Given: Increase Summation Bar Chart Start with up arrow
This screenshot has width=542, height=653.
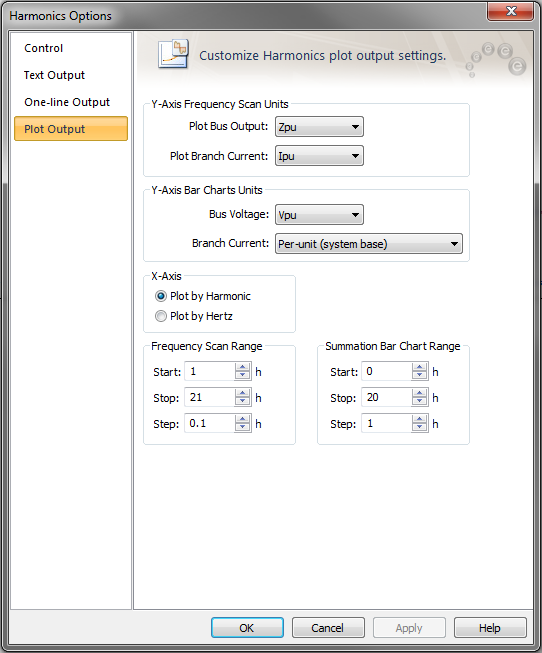Looking at the screenshot, I should (x=420, y=367).
